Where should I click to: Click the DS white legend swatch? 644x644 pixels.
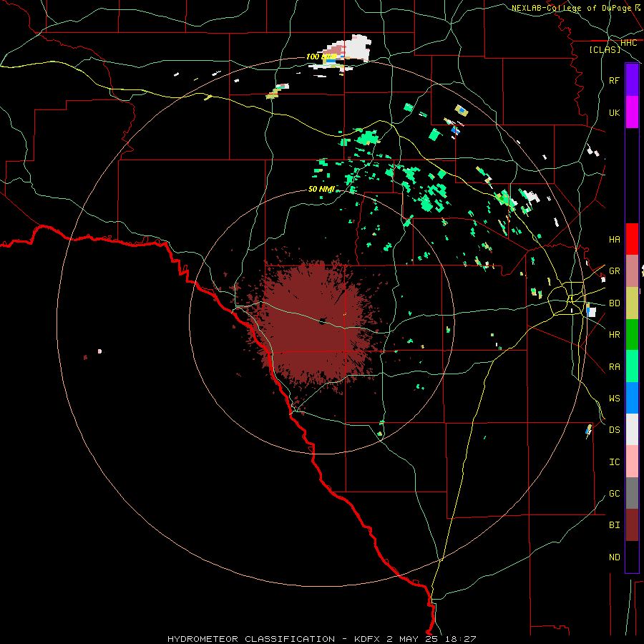[x=632, y=429]
